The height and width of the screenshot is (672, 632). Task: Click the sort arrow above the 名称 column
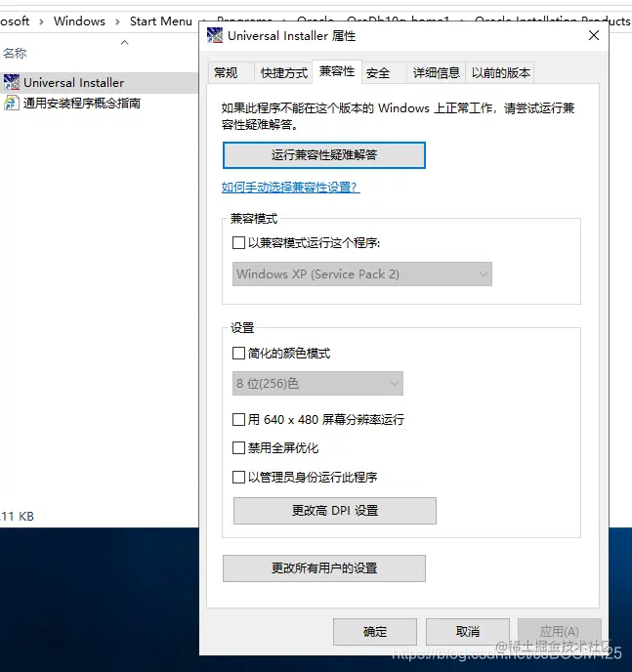(x=125, y=42)
